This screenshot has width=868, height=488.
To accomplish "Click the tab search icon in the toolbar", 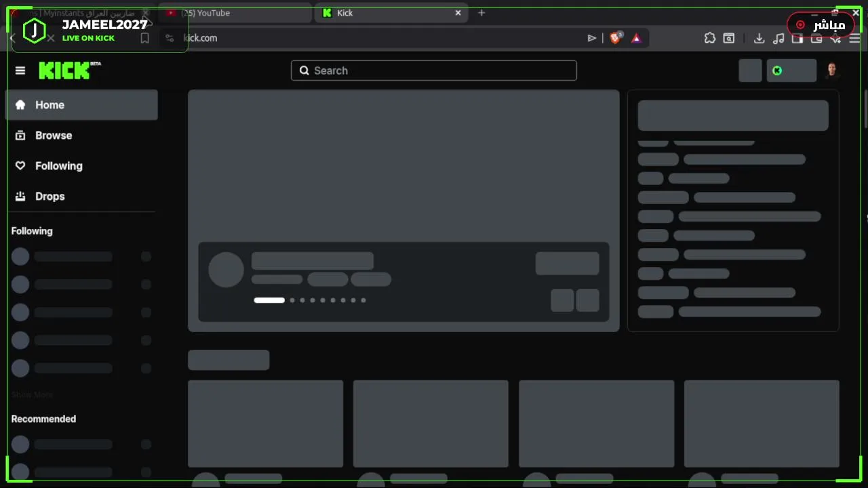I will click(729, 39).
